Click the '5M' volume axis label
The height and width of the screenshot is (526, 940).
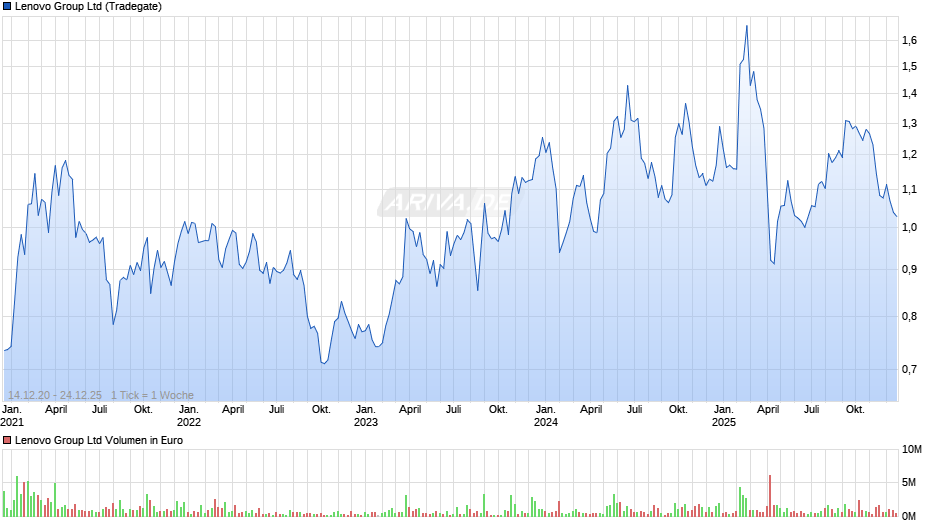coord(909,482)
